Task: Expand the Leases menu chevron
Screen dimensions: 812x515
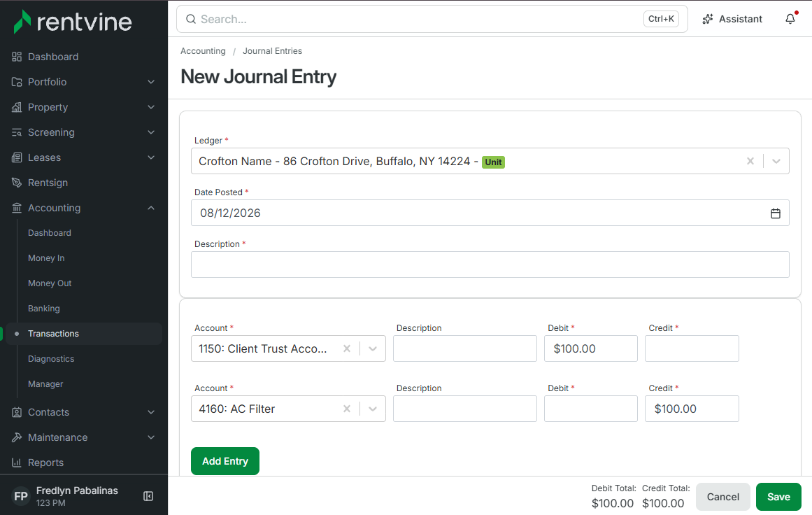Action: point(151,157)
